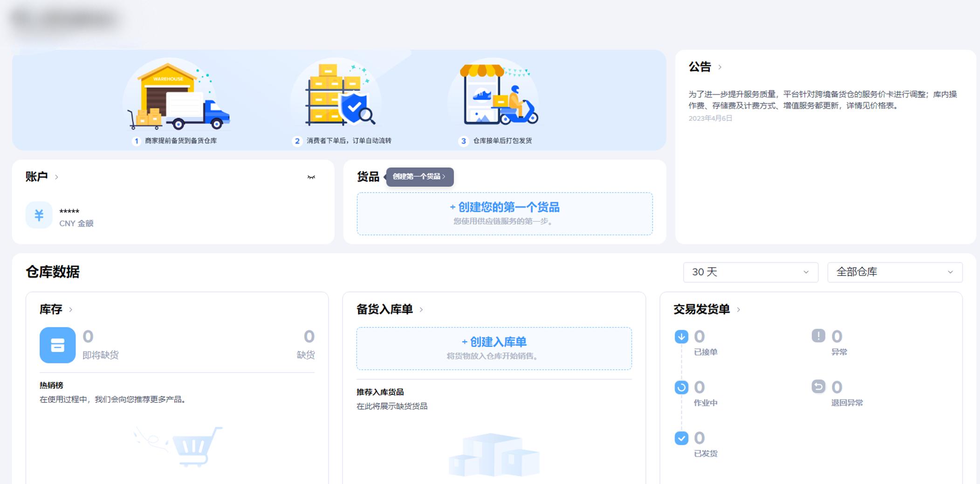Click the 异常 exclamation status icon
The width and height of the screenshot is (980, 484).
pyautogui.click(x=819, y=336)
